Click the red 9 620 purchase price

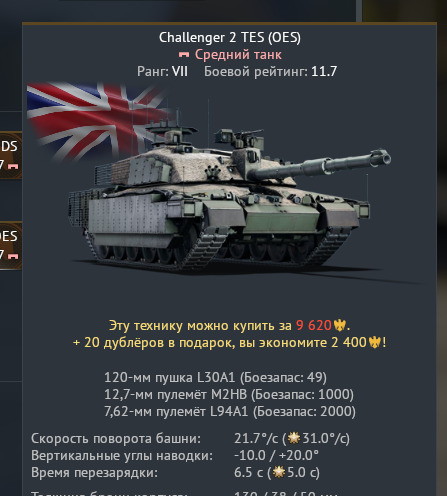coord(313,325)
